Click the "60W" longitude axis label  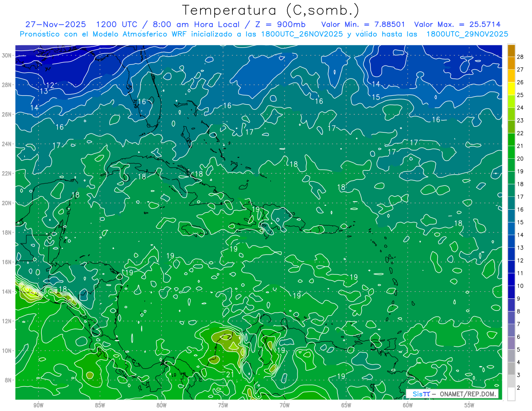pyautogui.click(x=408, y=405)
